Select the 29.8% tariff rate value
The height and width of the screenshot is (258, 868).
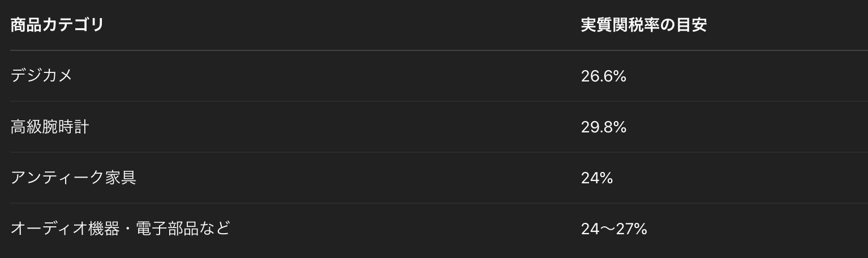click(603, 127)
